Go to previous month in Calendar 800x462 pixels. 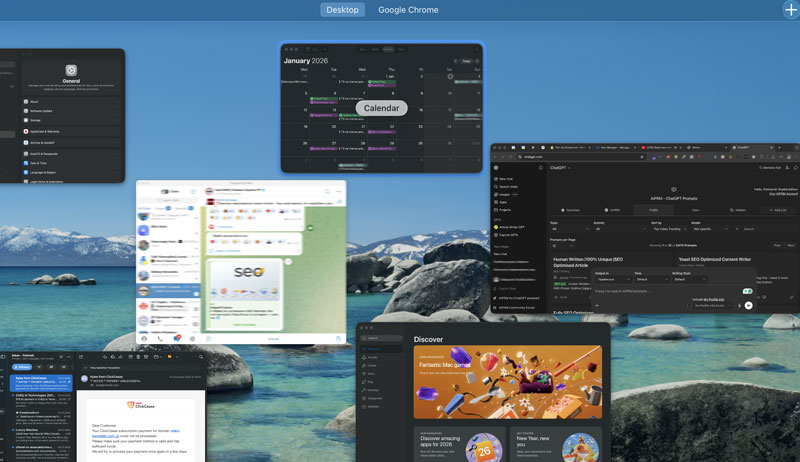click(456, 61)
